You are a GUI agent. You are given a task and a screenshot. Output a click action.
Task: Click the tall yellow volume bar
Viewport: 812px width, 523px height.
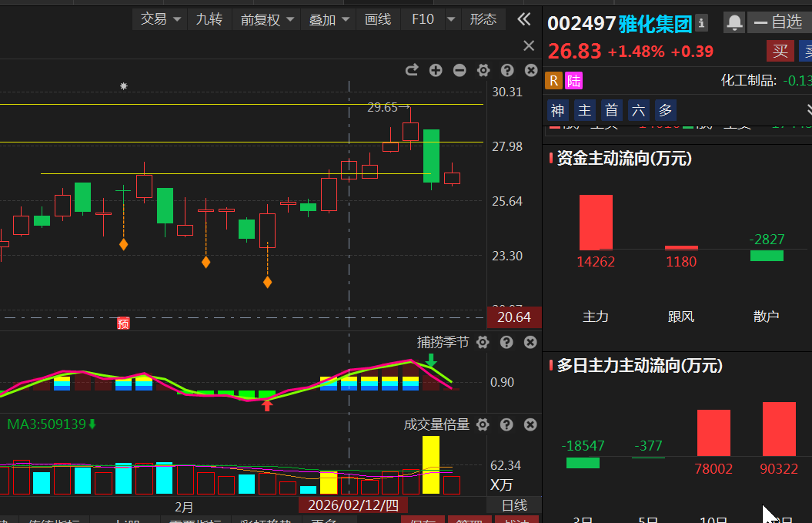(x=431, y=465)
